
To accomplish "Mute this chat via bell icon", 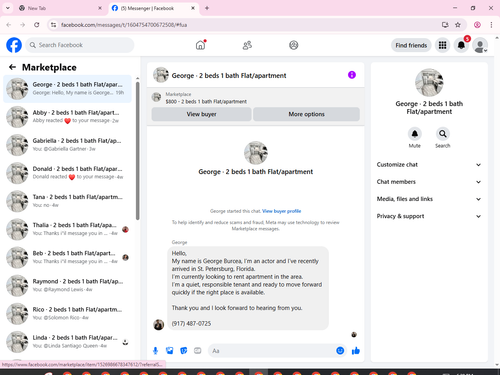I will [415, 134].
